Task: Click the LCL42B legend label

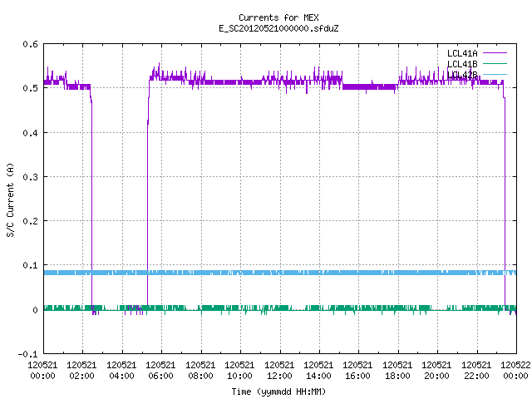Action: 462,75
